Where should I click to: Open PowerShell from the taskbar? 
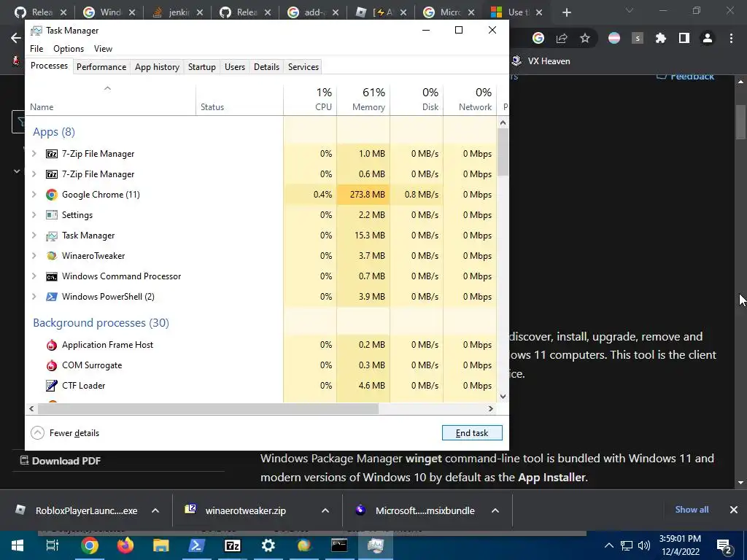[197, 545]
